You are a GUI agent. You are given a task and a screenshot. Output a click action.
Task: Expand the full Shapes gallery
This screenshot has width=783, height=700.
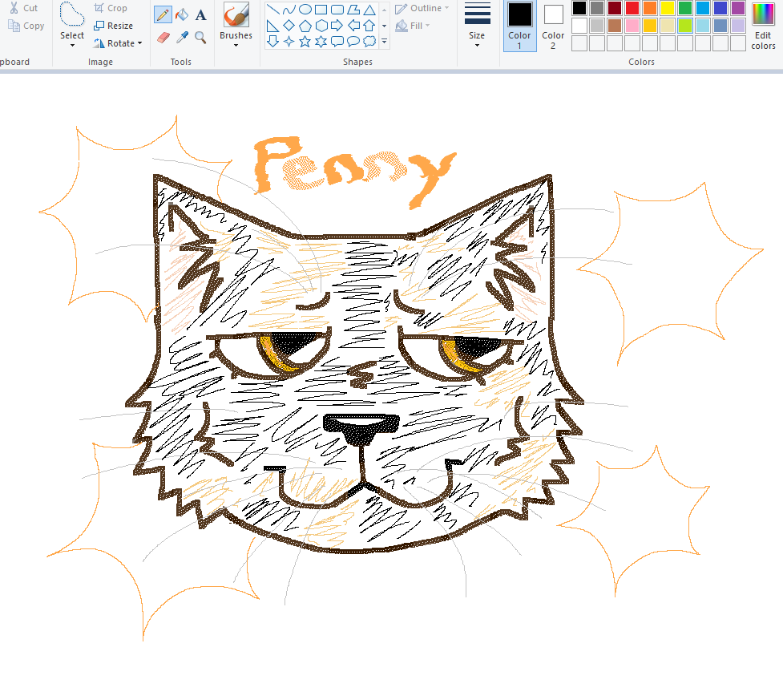pyautogui.click(x=384, y=42)
